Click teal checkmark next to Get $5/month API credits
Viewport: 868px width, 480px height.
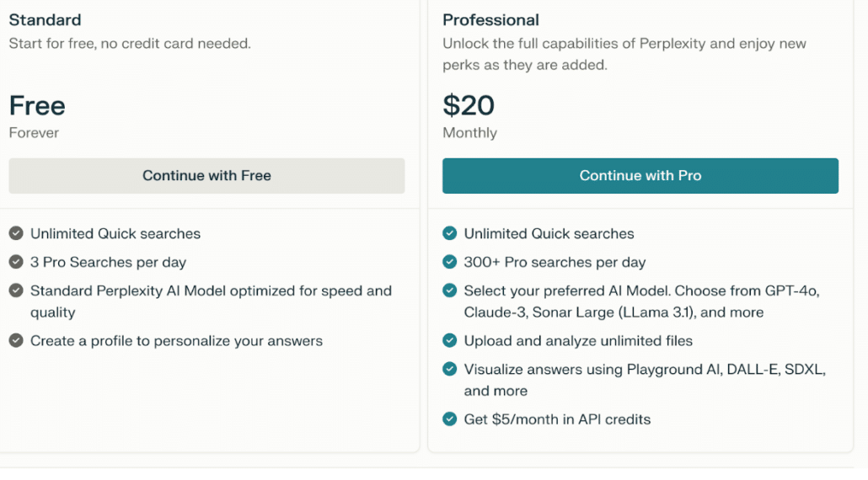tap(449, 419)
